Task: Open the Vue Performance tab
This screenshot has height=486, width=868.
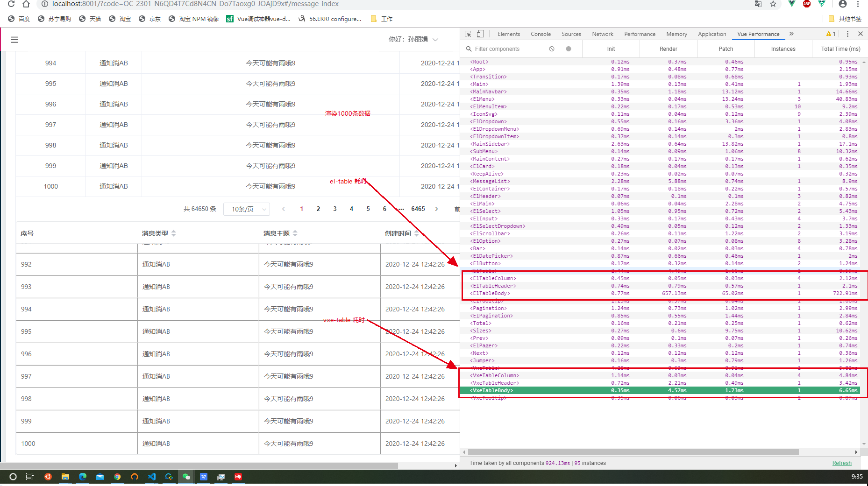Action: [x=759, y=34]
